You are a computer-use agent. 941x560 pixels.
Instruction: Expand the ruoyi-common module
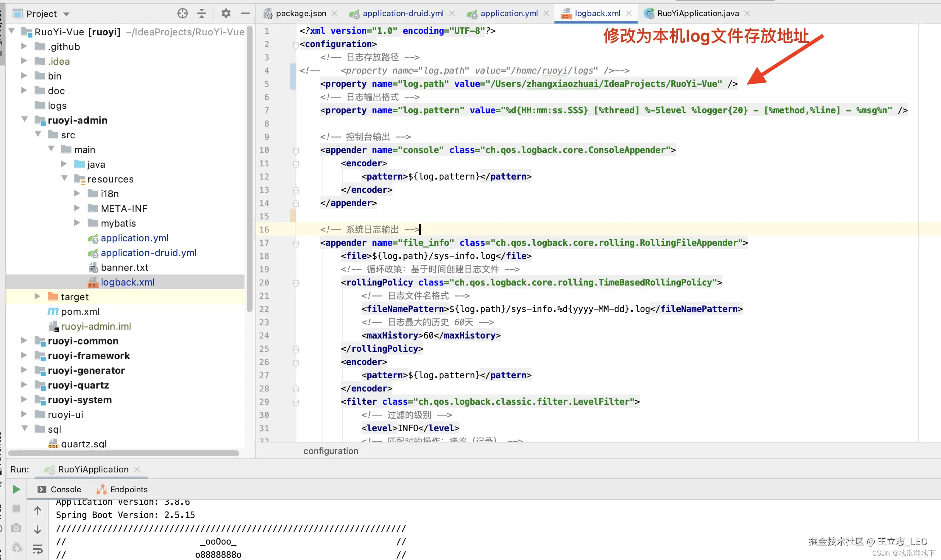[24, 340]
